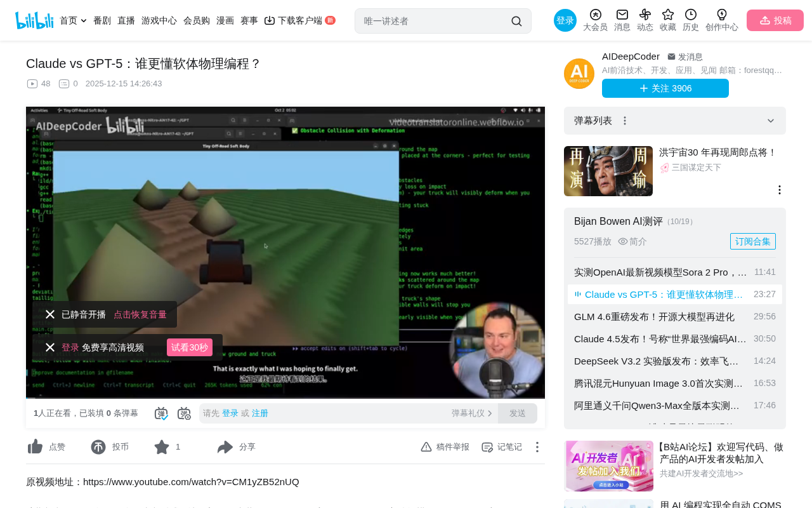Open danmaku settings icon
This screenshot has width=812, height=508.
(x=184, y=413)
